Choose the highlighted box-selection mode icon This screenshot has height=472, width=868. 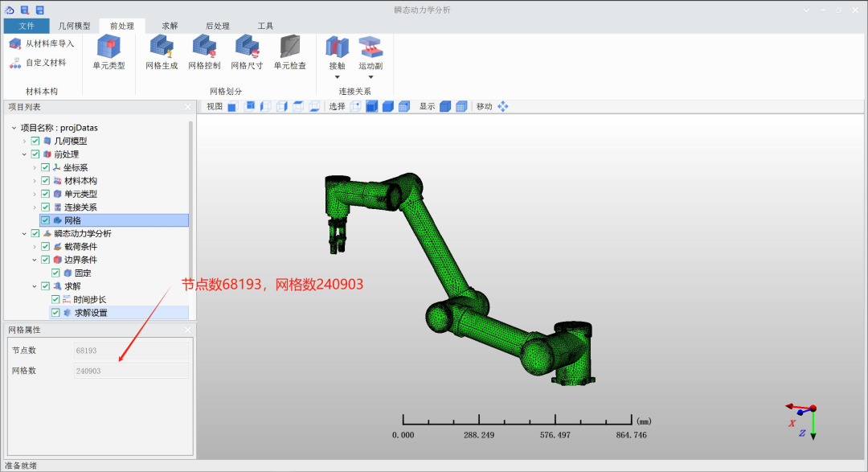372,106
